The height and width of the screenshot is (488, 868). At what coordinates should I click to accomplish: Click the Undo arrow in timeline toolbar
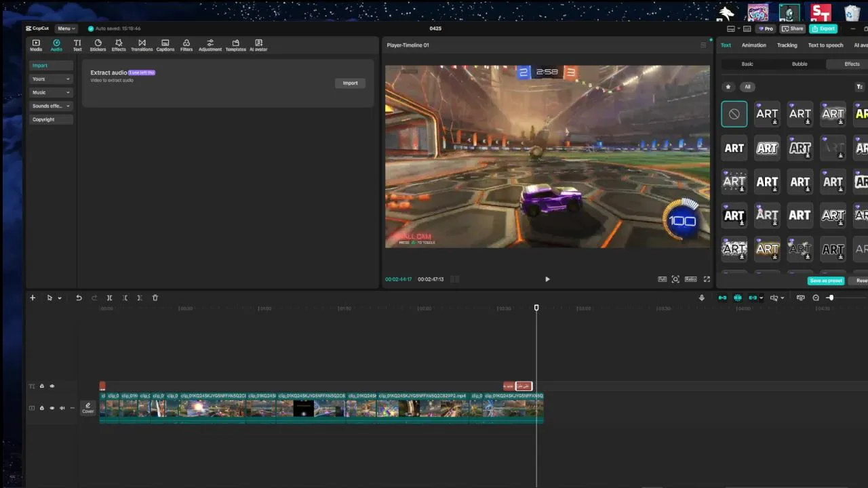point(79,298)
